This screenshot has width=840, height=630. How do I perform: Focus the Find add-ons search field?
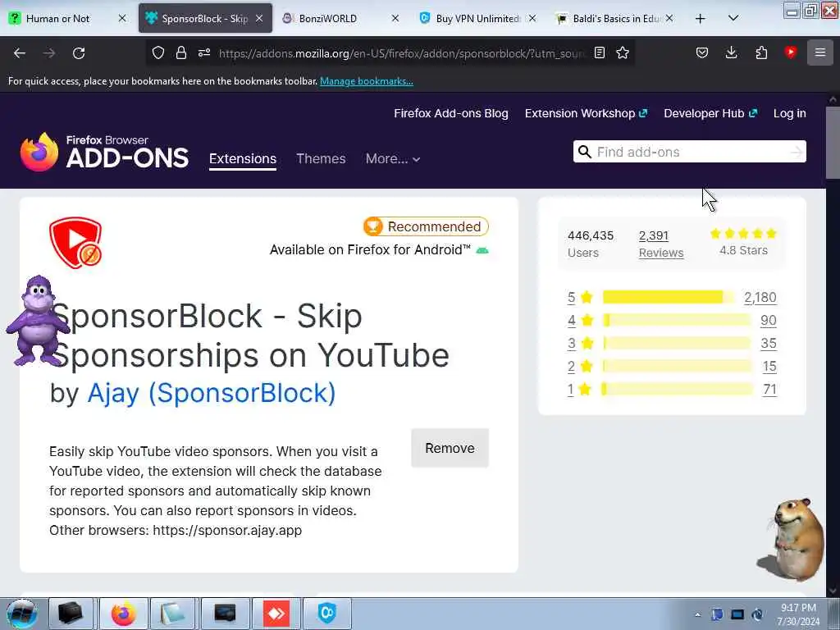click(x=689, y=152)
